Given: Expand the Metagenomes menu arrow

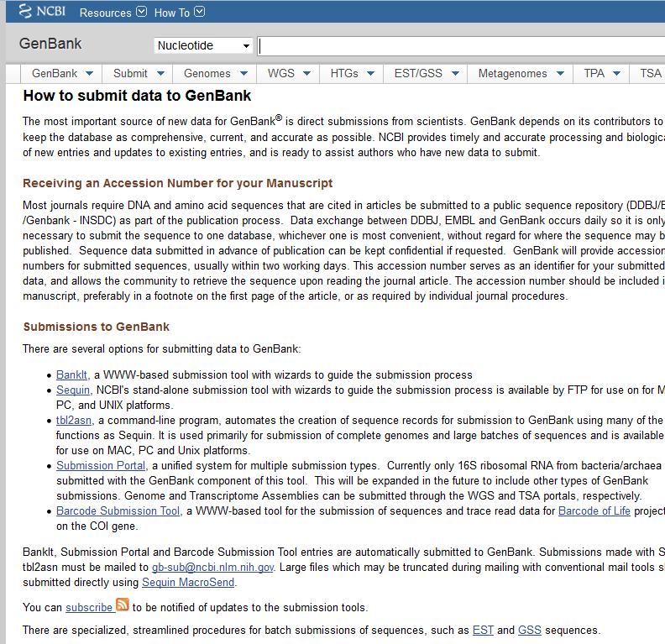Looking at the screenshot, I should 560,74.
